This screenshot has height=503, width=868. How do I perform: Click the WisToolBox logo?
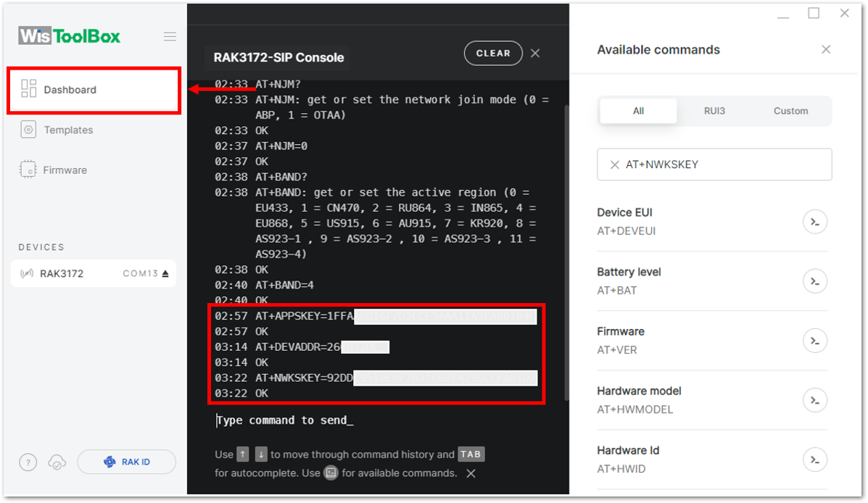click(69, 36)
